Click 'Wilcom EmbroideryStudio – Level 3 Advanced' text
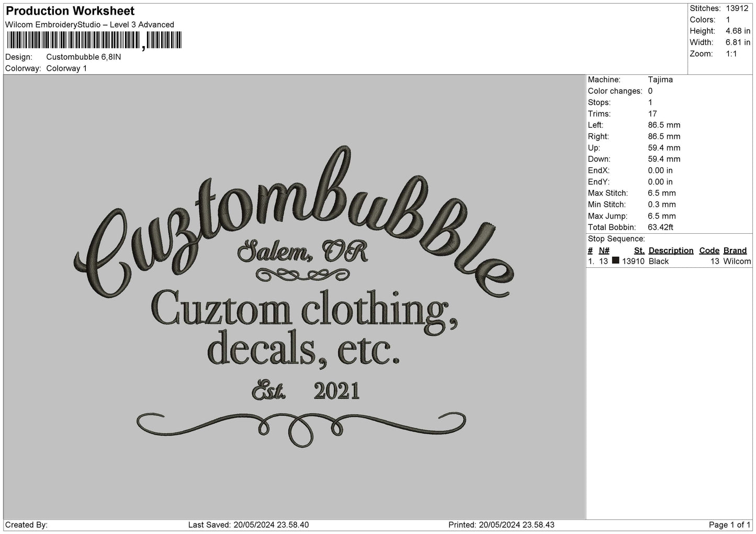 pyautogui.click(x=89, y=25)
